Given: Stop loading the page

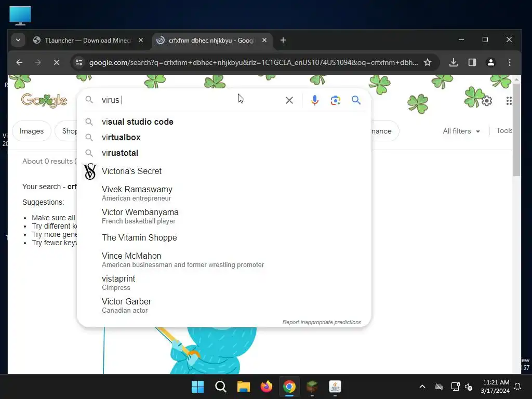Looking at the screenshot, I should coord(57,62).
